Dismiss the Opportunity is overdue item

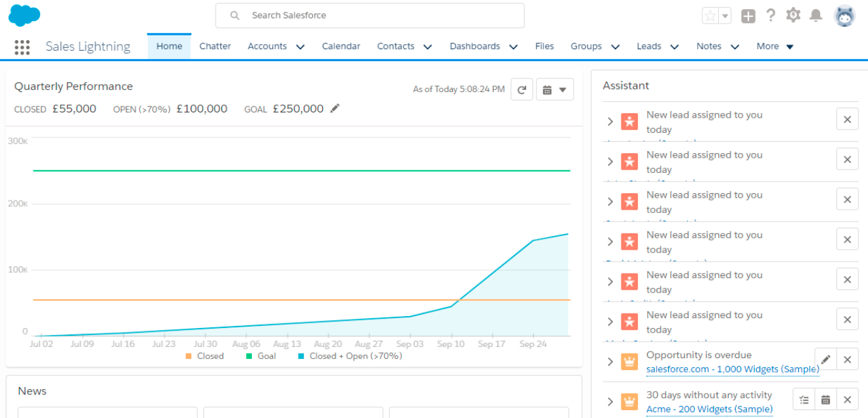point(848,360)
